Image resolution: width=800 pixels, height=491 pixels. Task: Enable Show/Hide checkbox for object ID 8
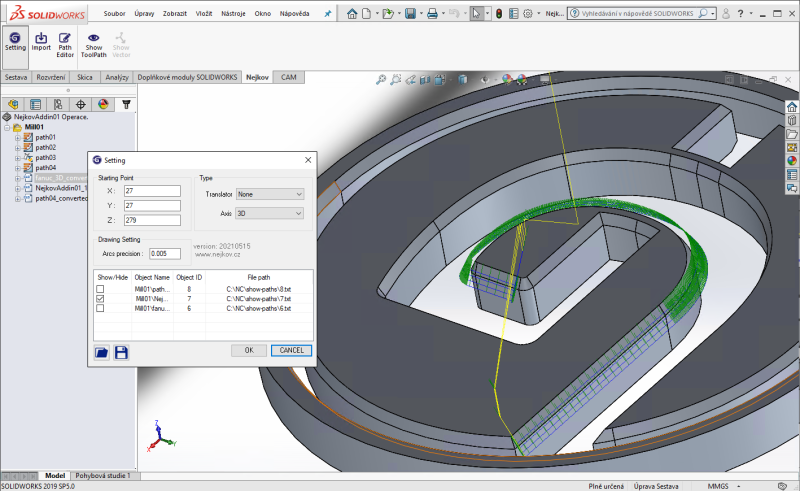click(x=100, y=289)
